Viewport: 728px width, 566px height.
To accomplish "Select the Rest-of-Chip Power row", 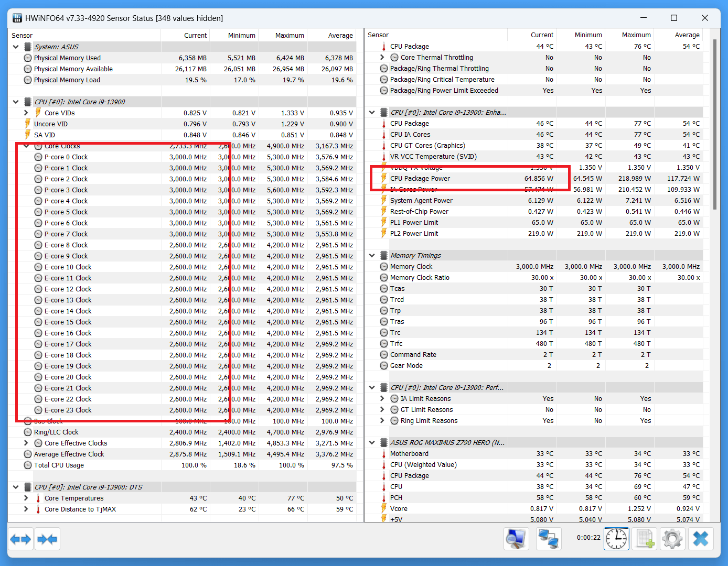I will [534, 212].
